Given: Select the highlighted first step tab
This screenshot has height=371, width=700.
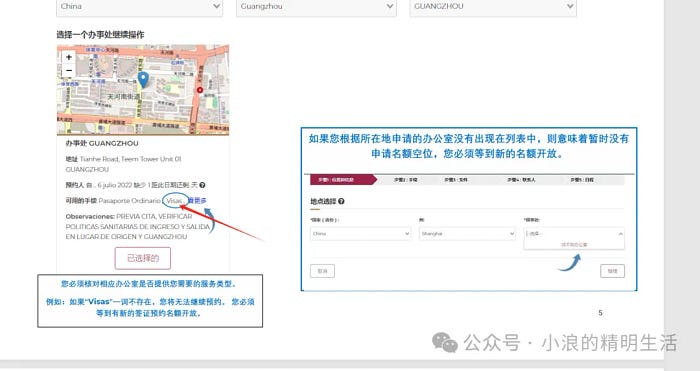Looking at the screenshot, I should pos(343,179).
